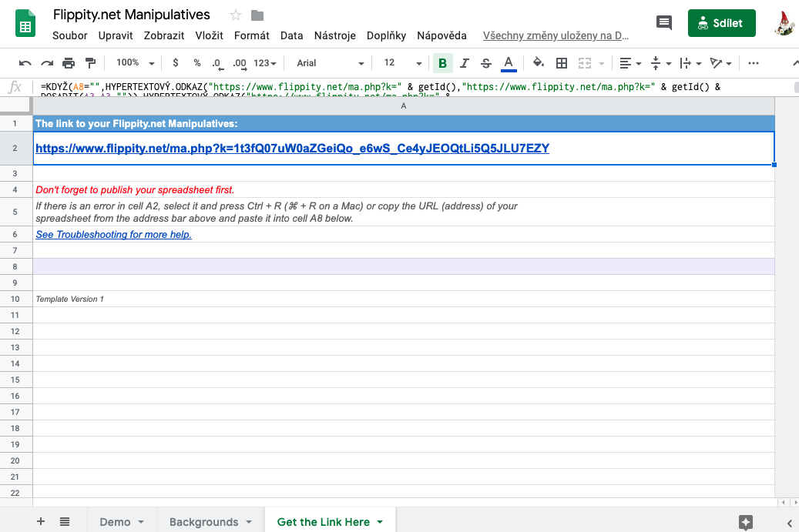Add a new sheet
The width and height of the screenshot is (799, 532).
click(41, 521)
